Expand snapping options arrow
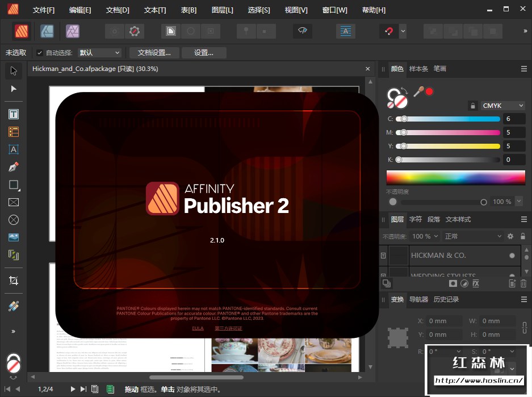The width and height of the screenshot is (532, 397). pyautogui.click(x=403, y=31)
